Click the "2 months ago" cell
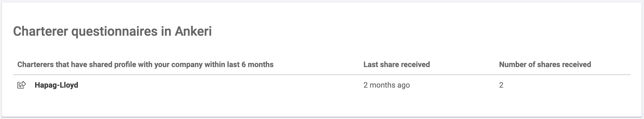644x119 pixels. (x=387, y=85)
